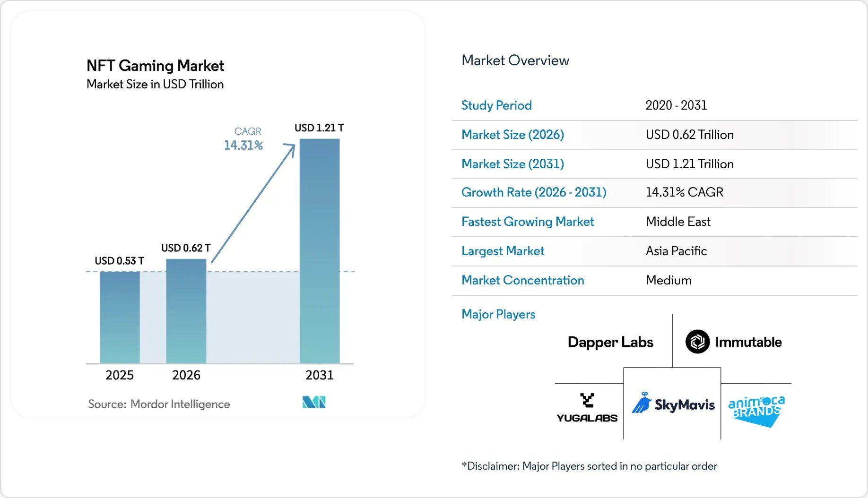
Task: Select the 2026 market size bar
Action: [186, 311]
